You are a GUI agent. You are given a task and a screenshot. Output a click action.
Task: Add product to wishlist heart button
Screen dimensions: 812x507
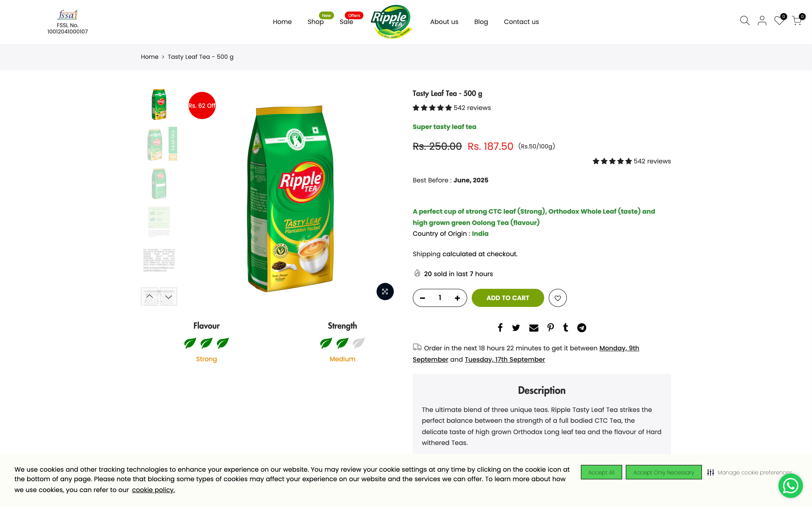[557, 298]
